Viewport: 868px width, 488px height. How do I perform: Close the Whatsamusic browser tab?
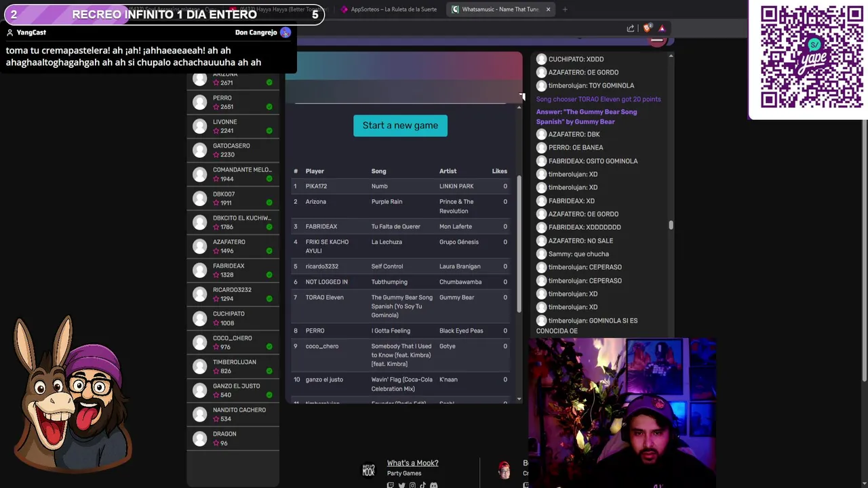pos(548,9)
